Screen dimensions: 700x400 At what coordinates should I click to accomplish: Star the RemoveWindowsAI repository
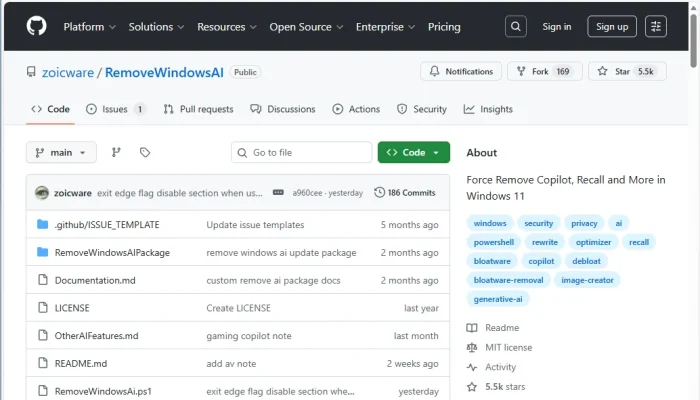pyautogui.click(x=627, y=71)
